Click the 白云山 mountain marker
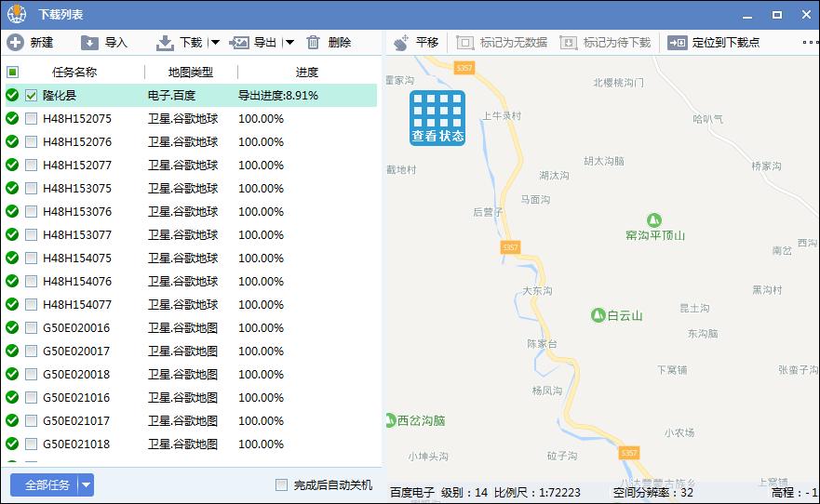The image size is (820, 504). 598,315
